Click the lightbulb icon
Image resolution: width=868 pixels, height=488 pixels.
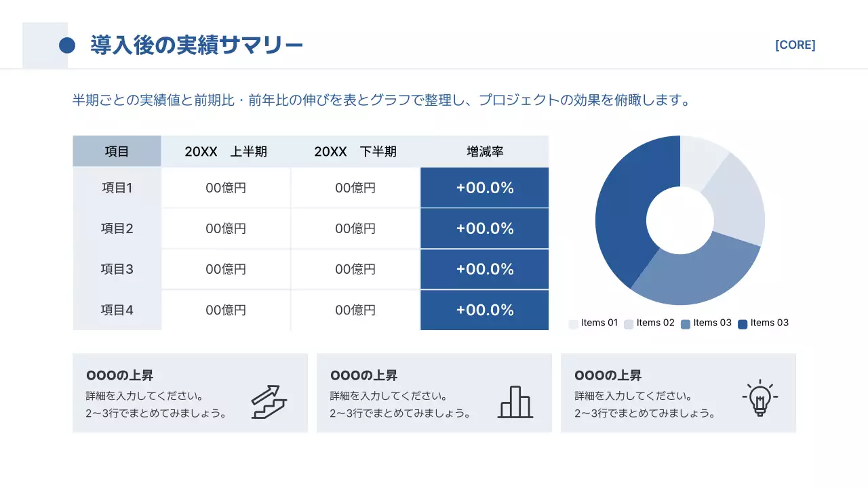759,397
